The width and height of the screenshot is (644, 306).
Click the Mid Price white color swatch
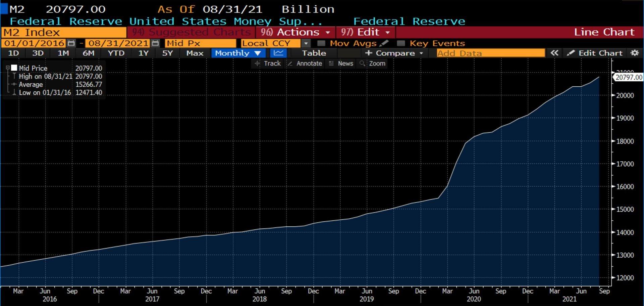pyautogui.click(x=14, y=68)
